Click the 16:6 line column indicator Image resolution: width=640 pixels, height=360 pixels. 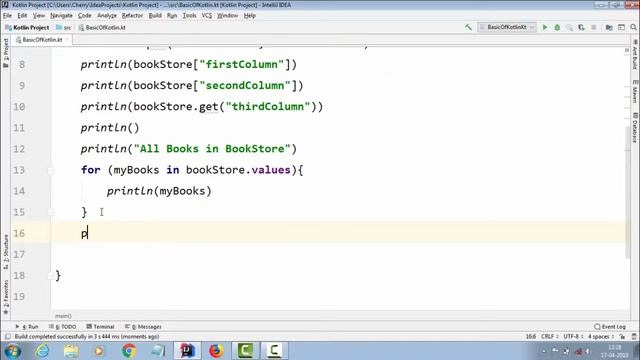point(531,337)
